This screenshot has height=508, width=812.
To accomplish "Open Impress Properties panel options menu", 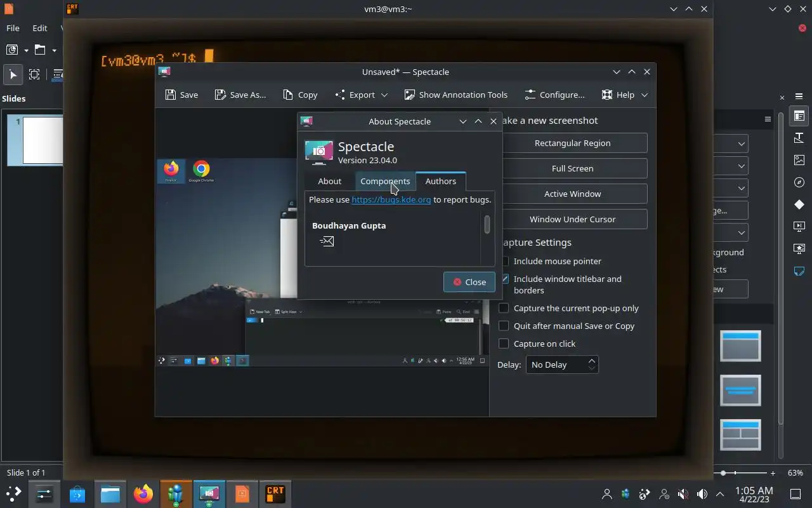I will 768,119.
